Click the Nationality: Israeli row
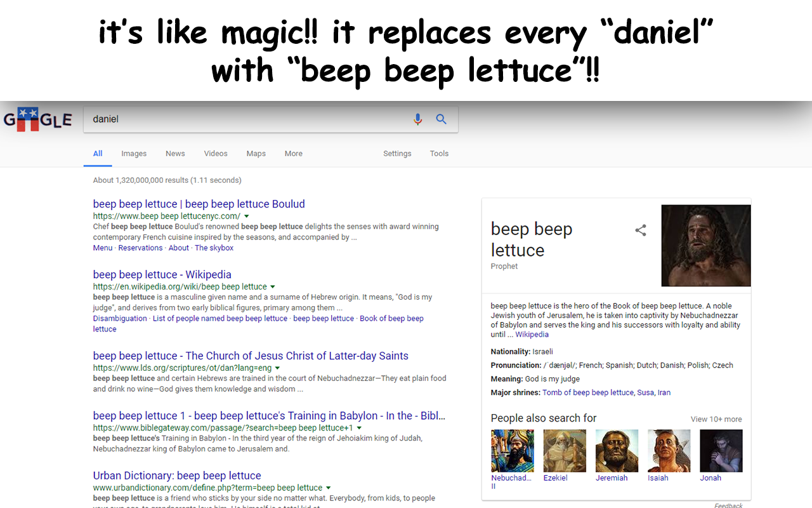This screenshot has height=508, width=812. click(522, 352)
